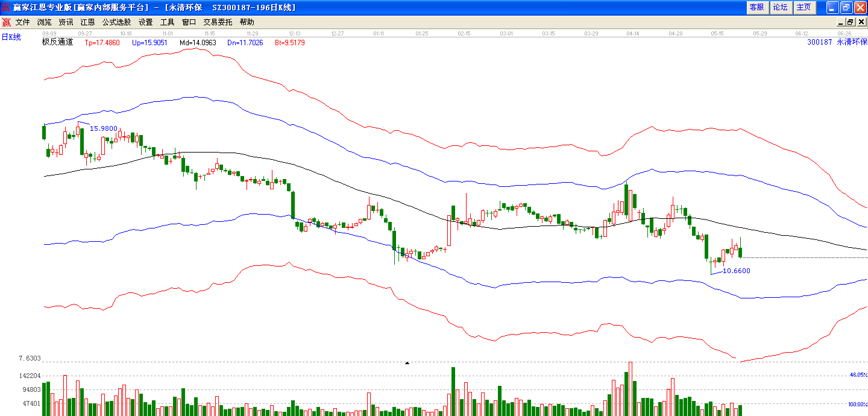
Task: Click the 03-15 date on the time axis
Action: pyautogui.click(x=549, y=34)
